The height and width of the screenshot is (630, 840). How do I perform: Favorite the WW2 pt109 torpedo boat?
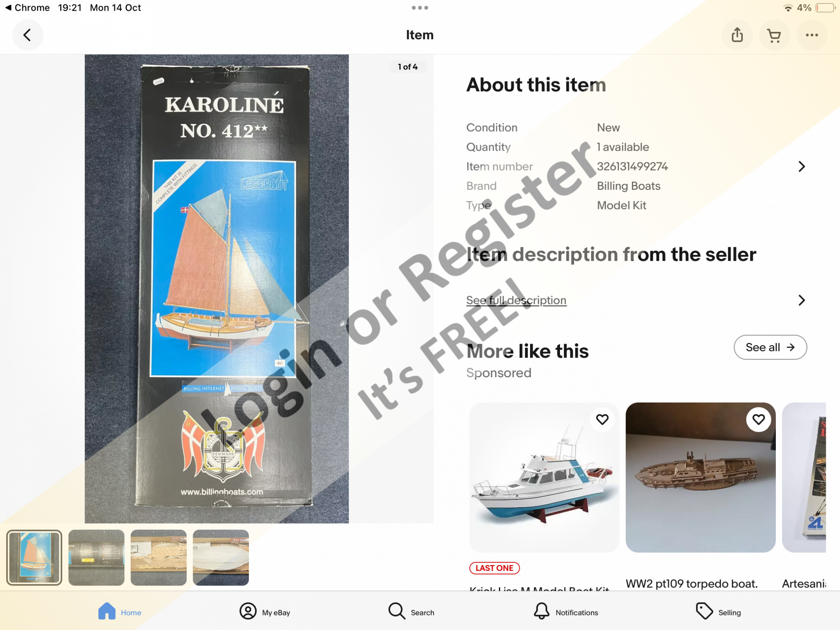click(x=758, y=419)
